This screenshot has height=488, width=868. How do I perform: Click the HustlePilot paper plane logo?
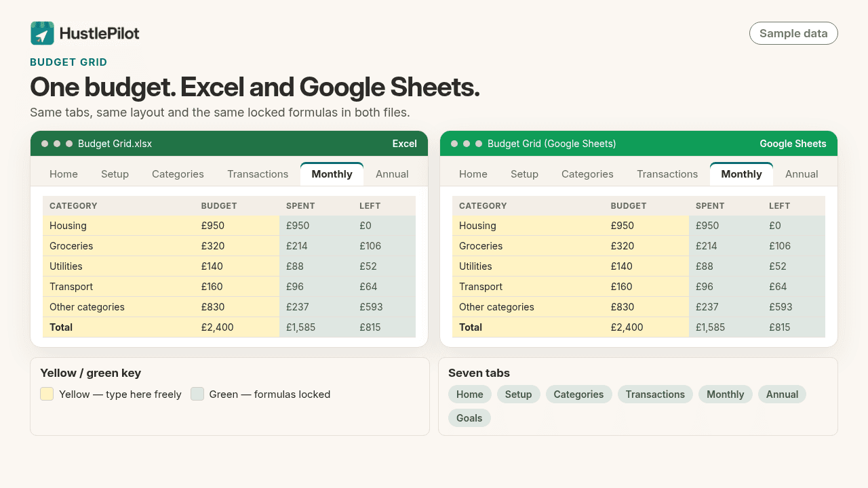pyautogui.click(x=42, y=33)
